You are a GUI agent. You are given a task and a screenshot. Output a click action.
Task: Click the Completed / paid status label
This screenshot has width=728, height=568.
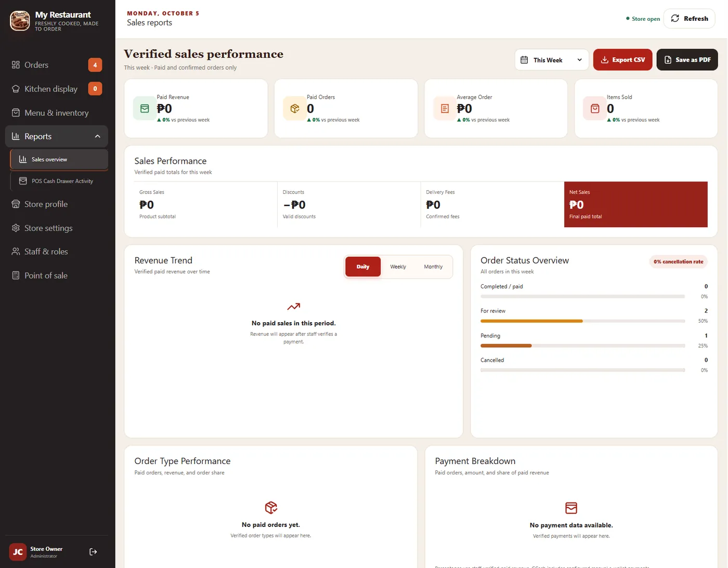(502, 286)
